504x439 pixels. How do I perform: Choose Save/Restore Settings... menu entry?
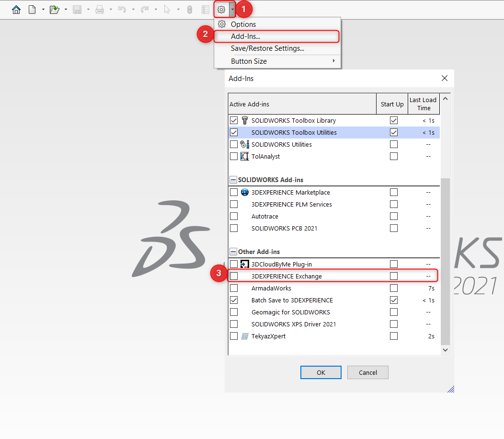tap(277, 48)
